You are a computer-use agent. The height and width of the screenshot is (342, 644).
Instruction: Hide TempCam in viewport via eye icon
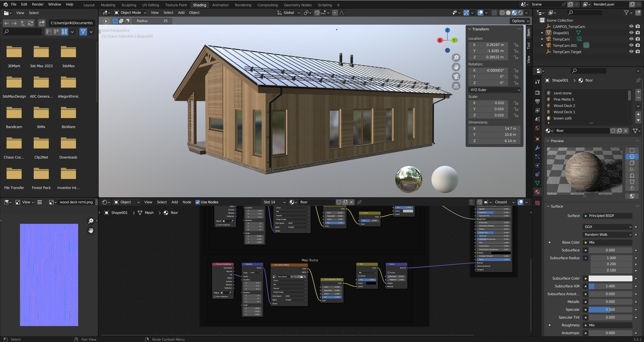click(x=631, y=39)
